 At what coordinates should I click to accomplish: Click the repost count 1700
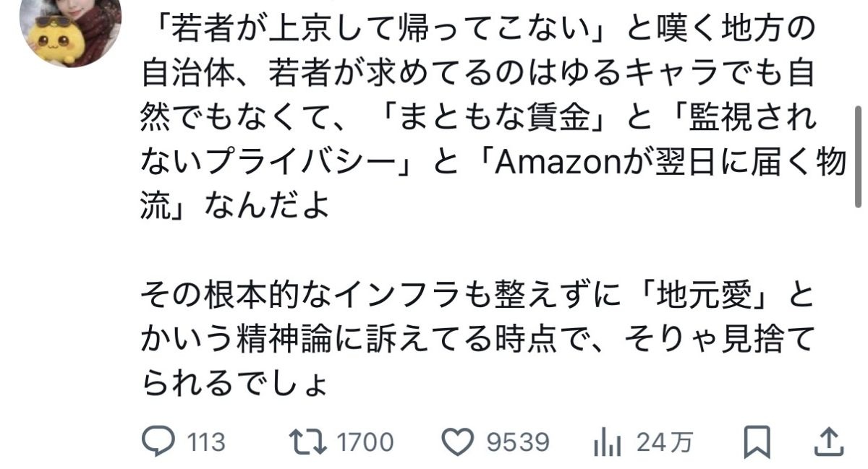coord(365,442)
